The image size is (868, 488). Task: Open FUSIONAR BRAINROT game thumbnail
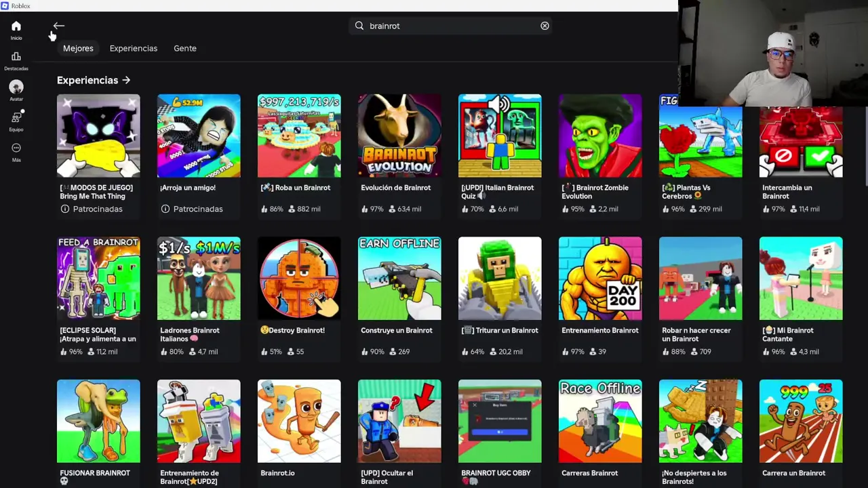(x=98, y=421)
